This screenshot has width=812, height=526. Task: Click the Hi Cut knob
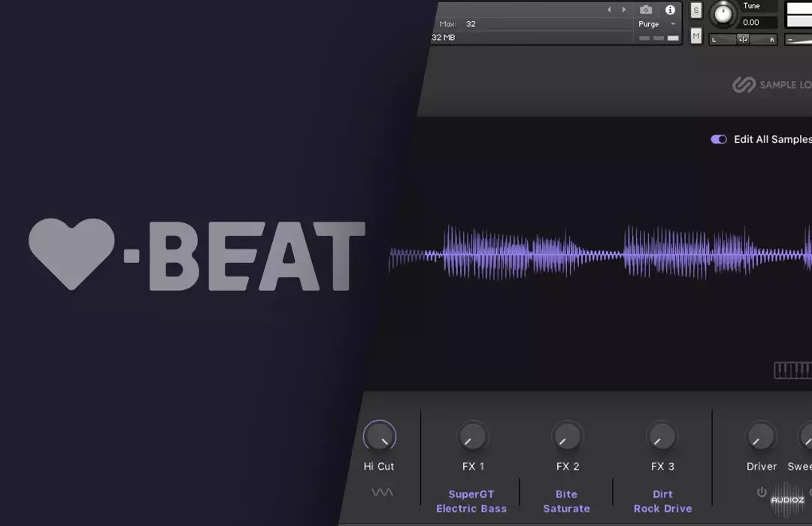click(380, 437)
